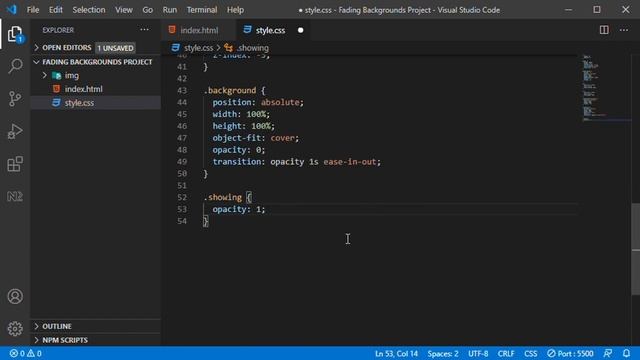Screen dimensions: 640x360
Task: Open the Search view icon
Action: click(x=15, y=66)
